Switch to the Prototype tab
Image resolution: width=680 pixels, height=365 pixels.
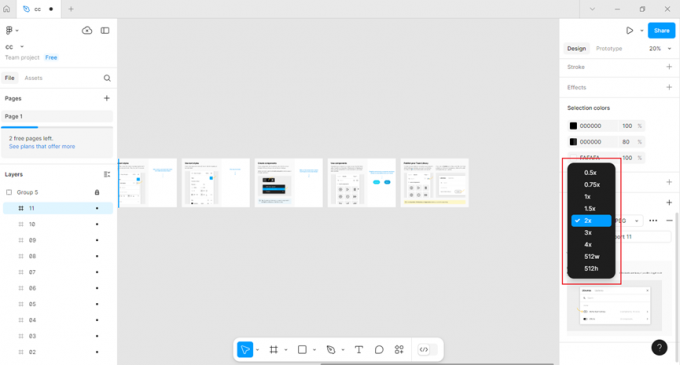pos(609,49)
